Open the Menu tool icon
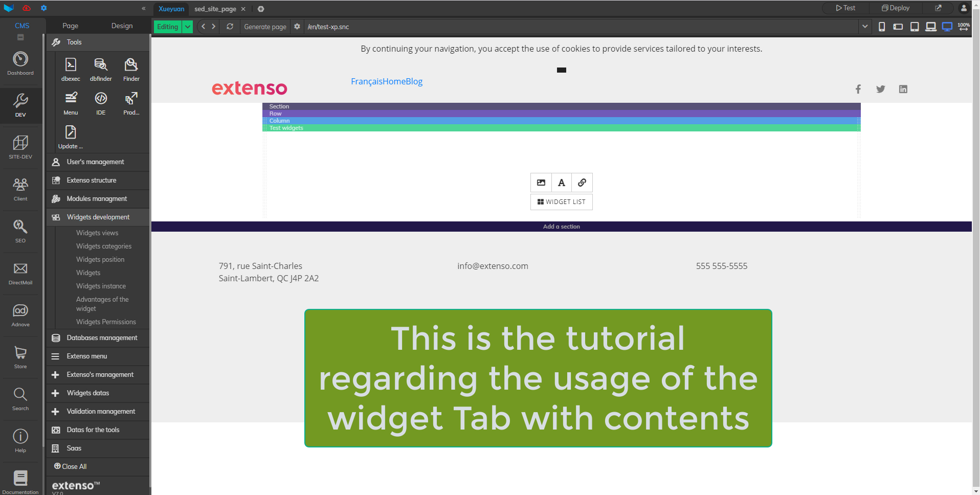Screen dimensions: 980x495 [x=71, y=103]
